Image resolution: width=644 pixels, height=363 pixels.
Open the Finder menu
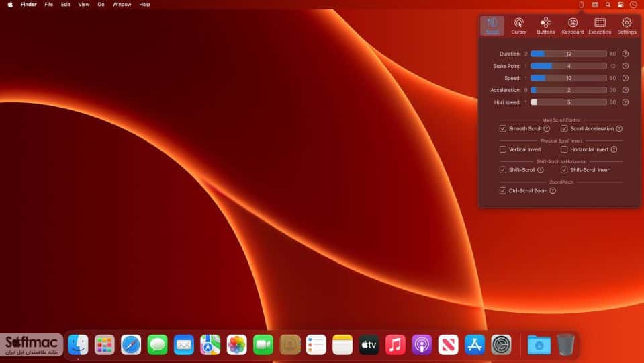tap(29, 5)
